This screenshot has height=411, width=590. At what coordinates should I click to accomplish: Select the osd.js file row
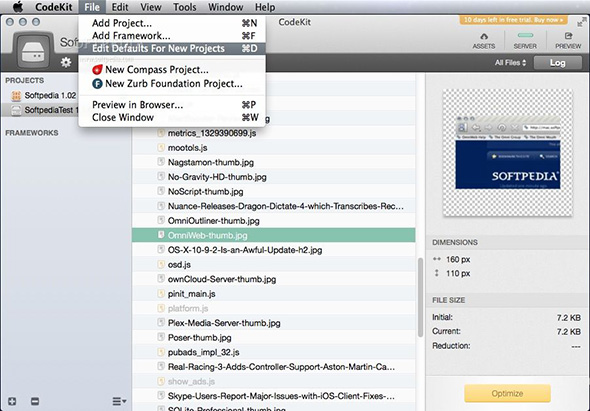[x=274, y=265]
